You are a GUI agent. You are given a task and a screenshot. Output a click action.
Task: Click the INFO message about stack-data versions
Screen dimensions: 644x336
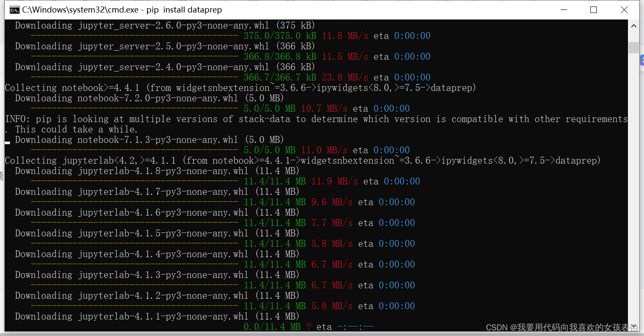pos(260,119)
